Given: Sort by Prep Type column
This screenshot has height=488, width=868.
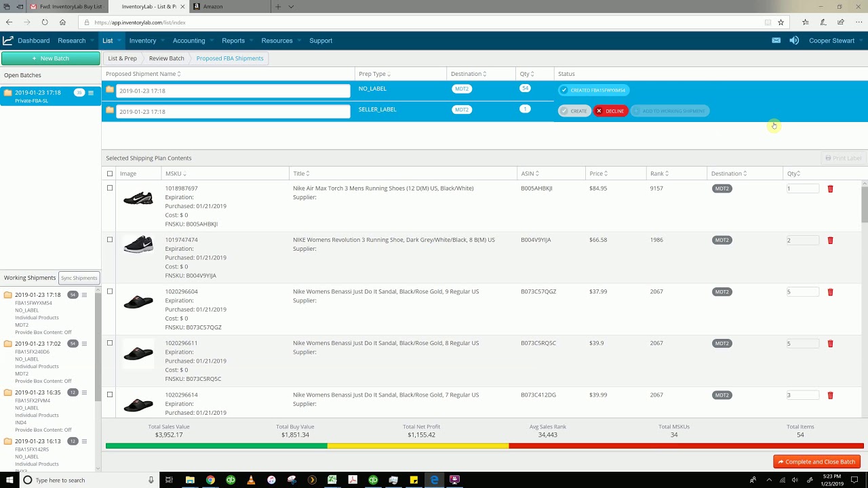Looking at the screenshot, I should 374,74.
